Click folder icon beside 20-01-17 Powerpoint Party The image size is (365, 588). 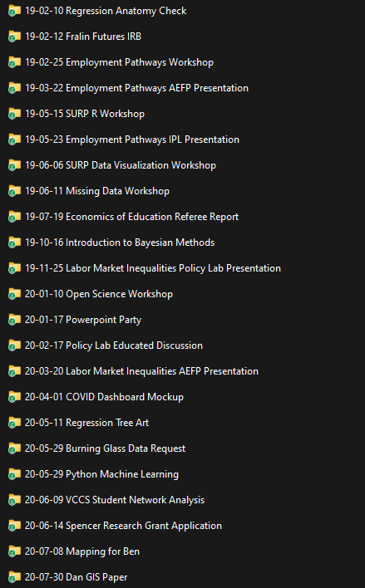click(x=14, y=320)
